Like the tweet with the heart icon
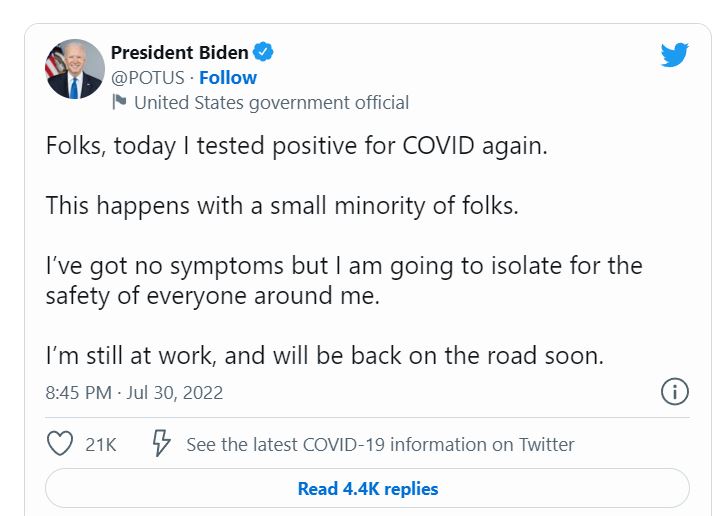Screen dimensions: 720x516 tap(61, 444)
